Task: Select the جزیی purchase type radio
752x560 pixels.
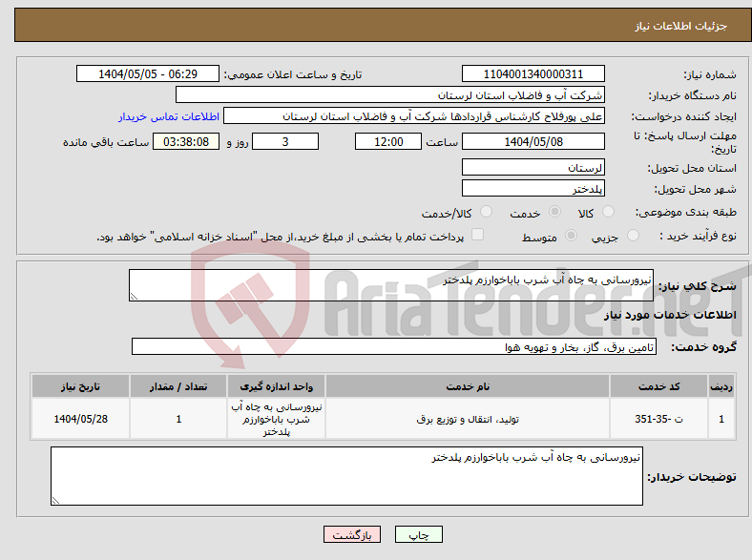Action: (x=633, y=235)
